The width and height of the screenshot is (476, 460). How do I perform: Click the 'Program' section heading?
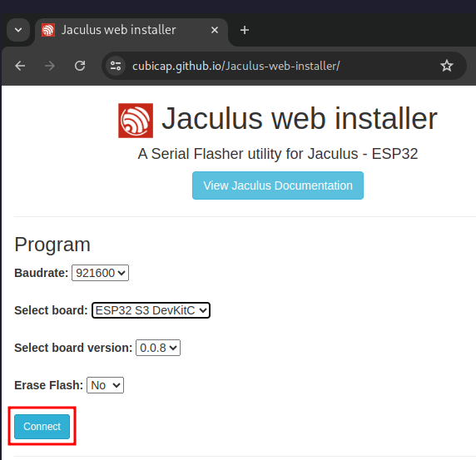[x=52, y=245]
